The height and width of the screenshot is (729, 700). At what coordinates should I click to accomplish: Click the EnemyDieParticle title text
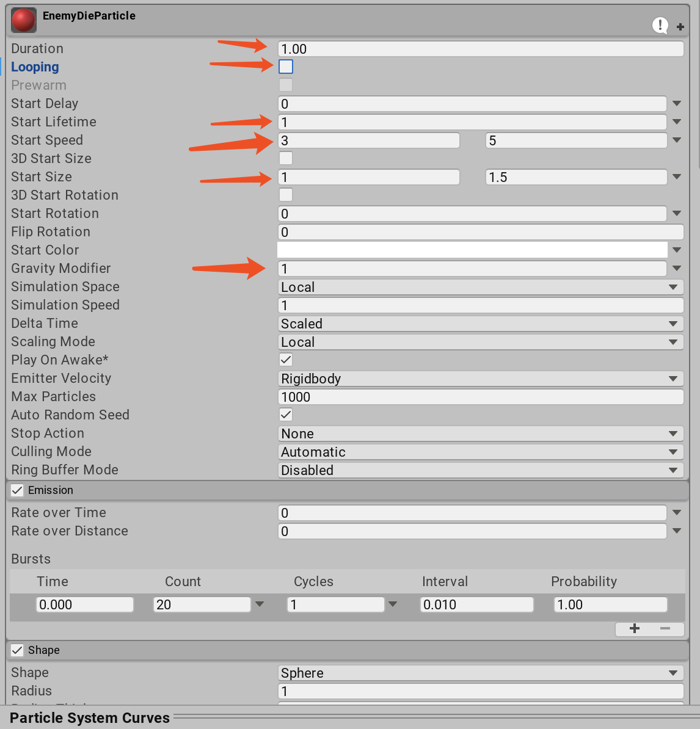point(89,16)
